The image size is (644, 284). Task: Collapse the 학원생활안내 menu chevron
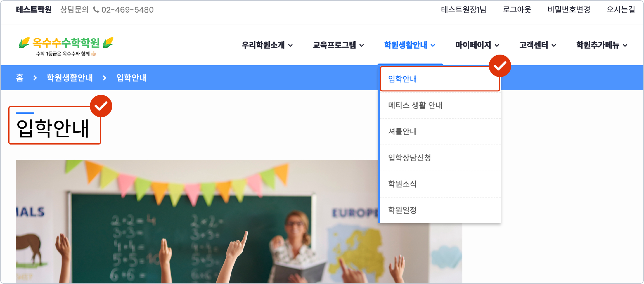tap(433, 46)
